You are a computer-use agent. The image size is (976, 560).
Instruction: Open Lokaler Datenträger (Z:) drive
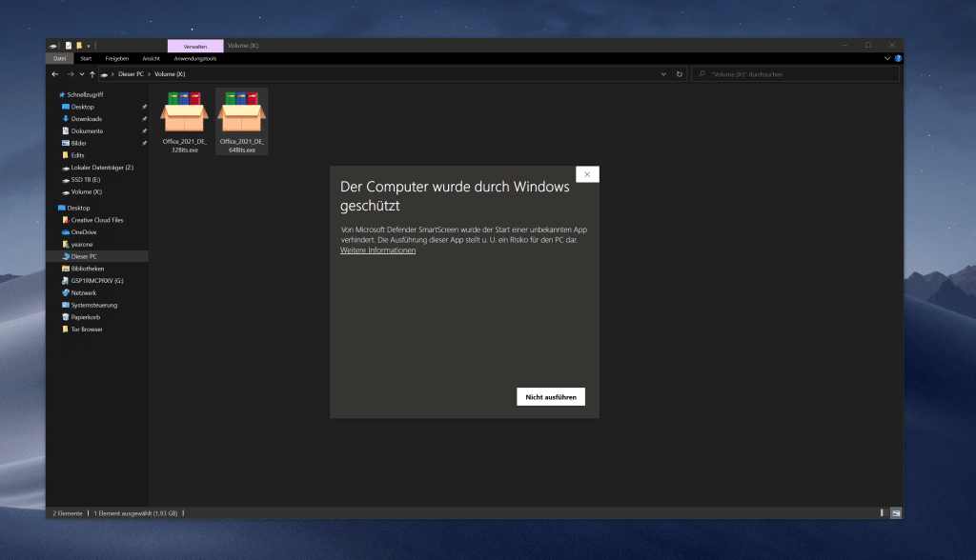point(101,168)
